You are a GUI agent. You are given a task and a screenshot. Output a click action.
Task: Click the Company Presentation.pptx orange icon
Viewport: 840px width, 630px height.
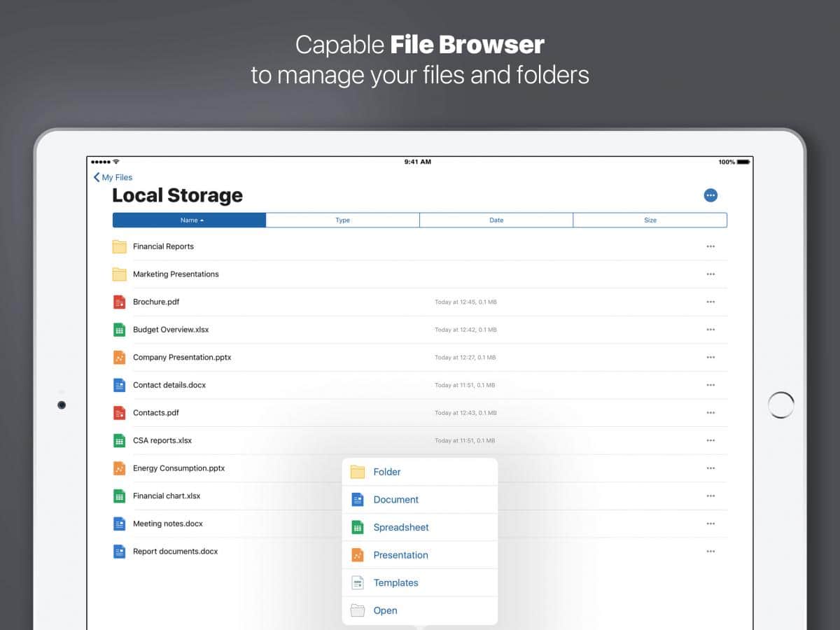click(x=120, y=357)
